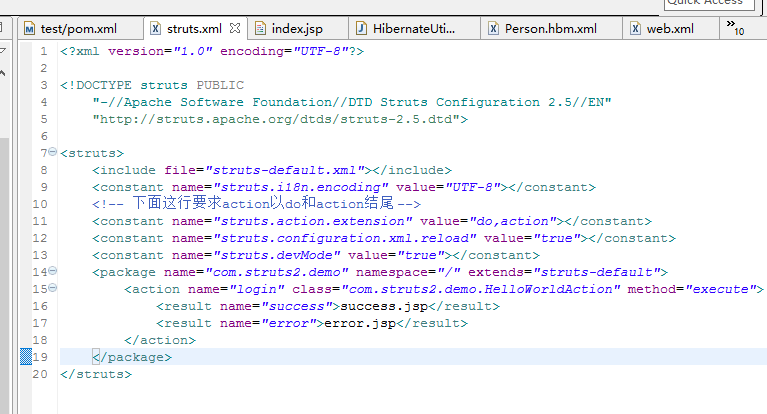Click the JSP file icon on index.jsp tab
Viewport: 767px width, 414px height.
(x=260, y=29)
